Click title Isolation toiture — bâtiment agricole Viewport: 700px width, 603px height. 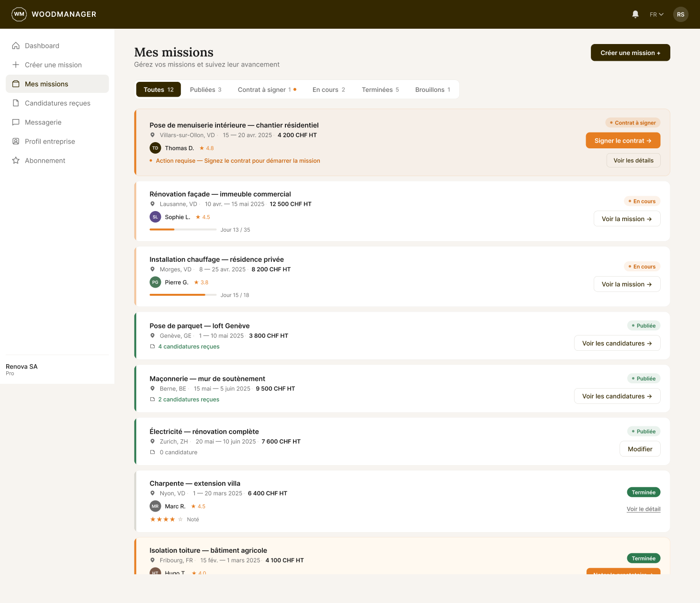click(x=208, y=550)
